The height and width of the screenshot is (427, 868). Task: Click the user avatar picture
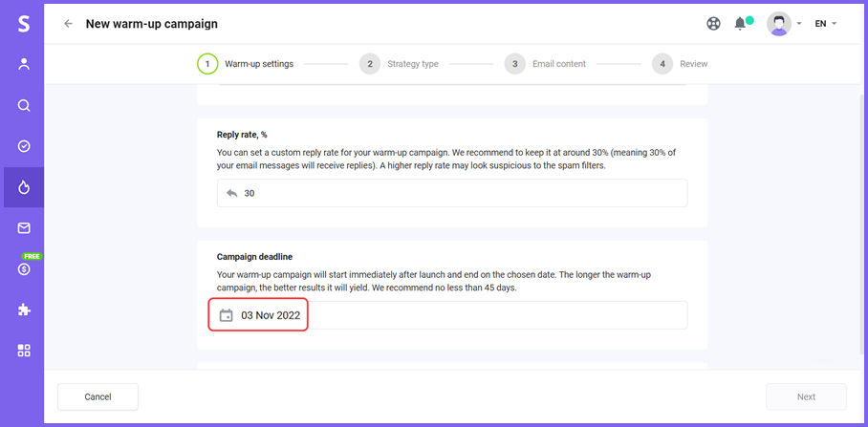click(779, 24)
